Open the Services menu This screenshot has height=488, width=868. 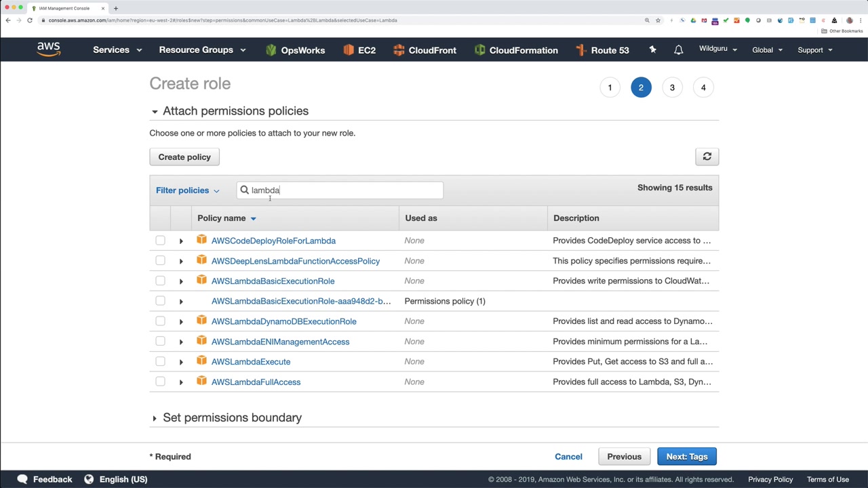click(117, 50)
